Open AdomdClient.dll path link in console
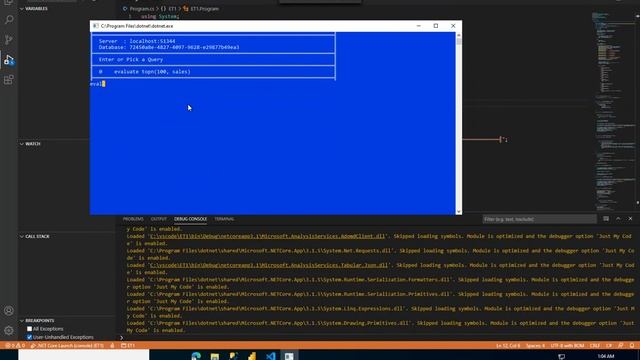The width and height of the screenshot is (640, 360). (268, 236)
